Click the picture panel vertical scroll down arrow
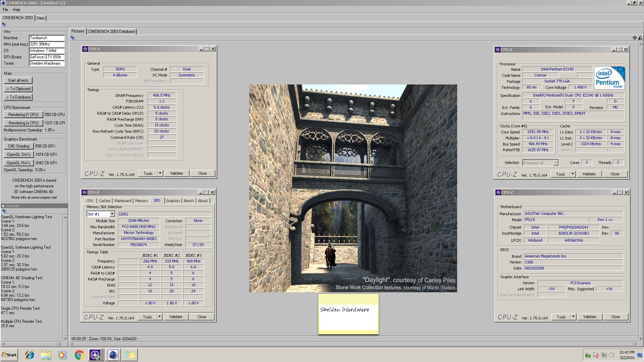Image resolution: width=644 pixels, height=362 pixels. click(641, 339)
